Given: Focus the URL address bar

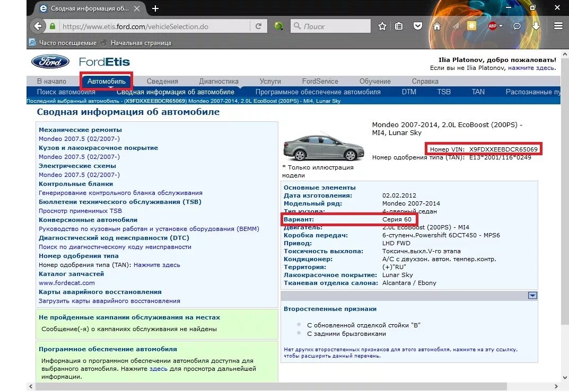Looking at the screenshot, I should coord(154,26).
